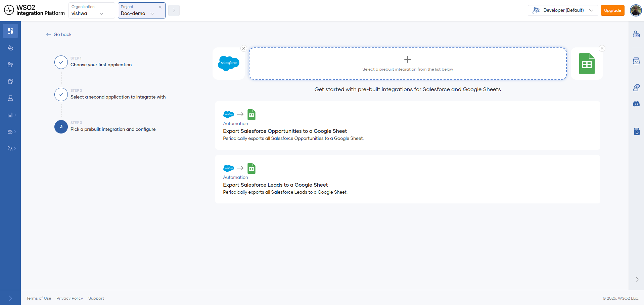The height and width of the screenshot is (305, 644).
Task: Click 'Periodically exports all Salesforce Leads' description
Action: 285,192
